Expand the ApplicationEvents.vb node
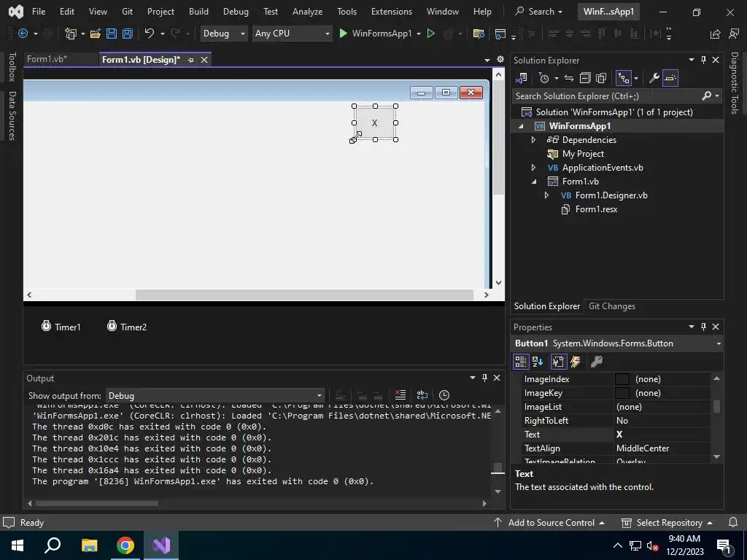Viewport: 747px width, 560px height. (x=533, y=168)
